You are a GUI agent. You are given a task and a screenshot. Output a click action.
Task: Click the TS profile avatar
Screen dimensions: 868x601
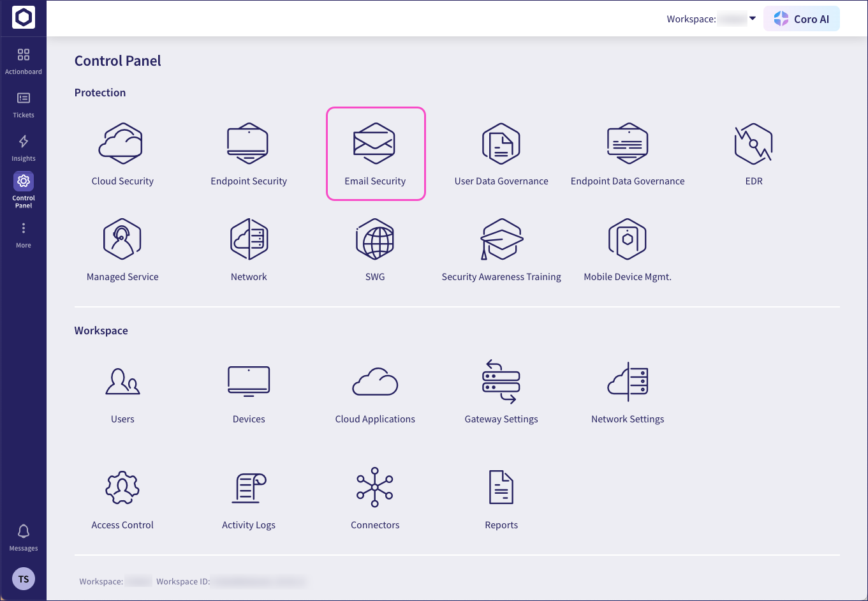pyautogui.click(x=24, y=579)
